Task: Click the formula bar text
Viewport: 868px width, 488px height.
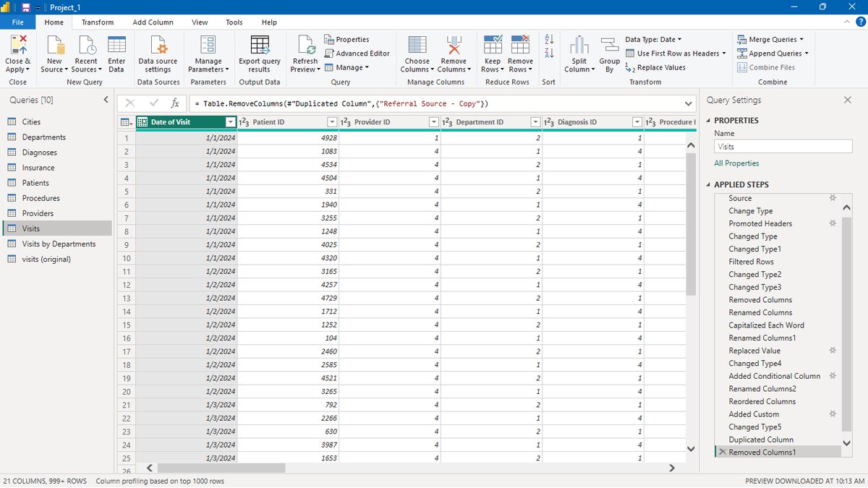Action: click(x=341, y=103)
